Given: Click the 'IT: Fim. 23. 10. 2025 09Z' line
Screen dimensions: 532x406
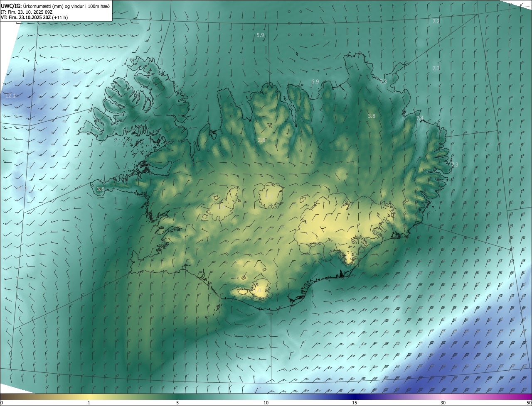Looking at the screenshot, I should click(27, 12).
